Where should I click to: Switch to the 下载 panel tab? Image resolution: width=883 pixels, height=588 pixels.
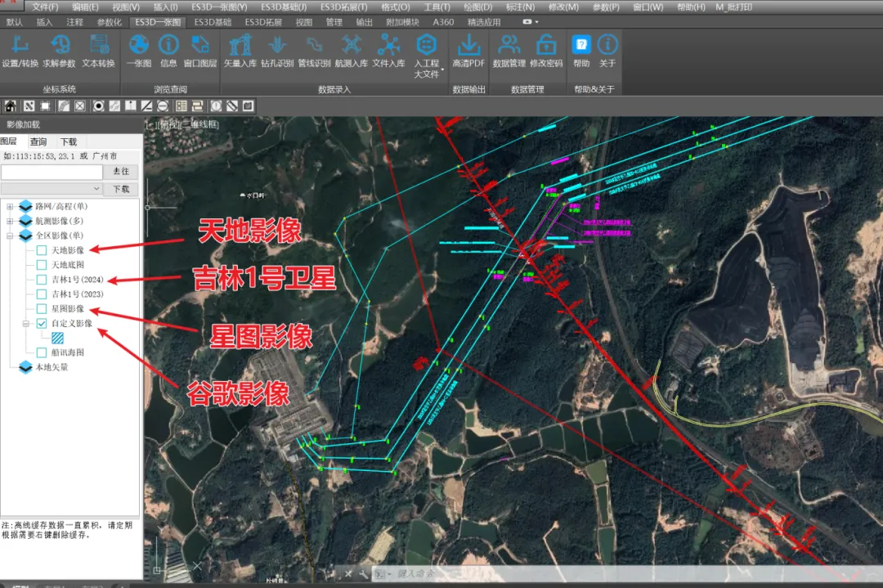69,142
